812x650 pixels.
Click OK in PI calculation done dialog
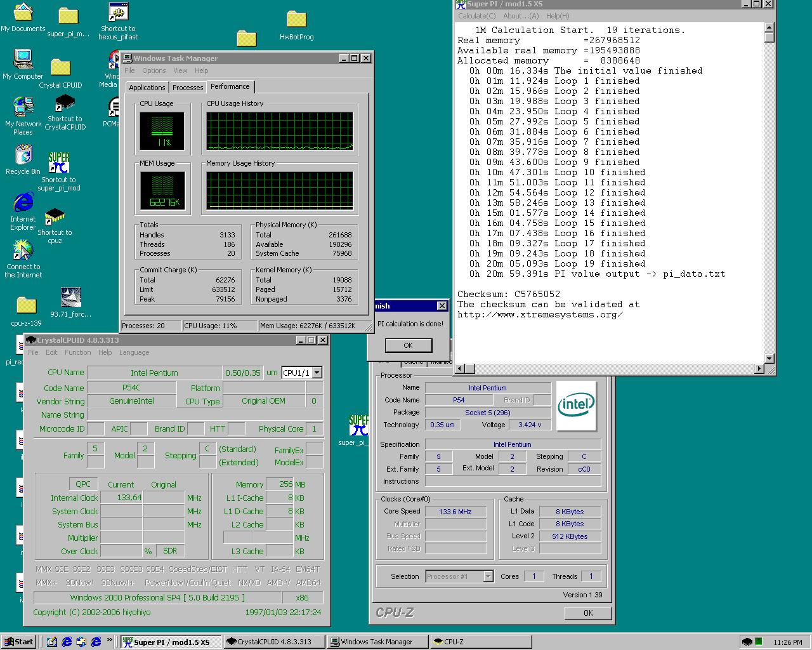(408, 345)
